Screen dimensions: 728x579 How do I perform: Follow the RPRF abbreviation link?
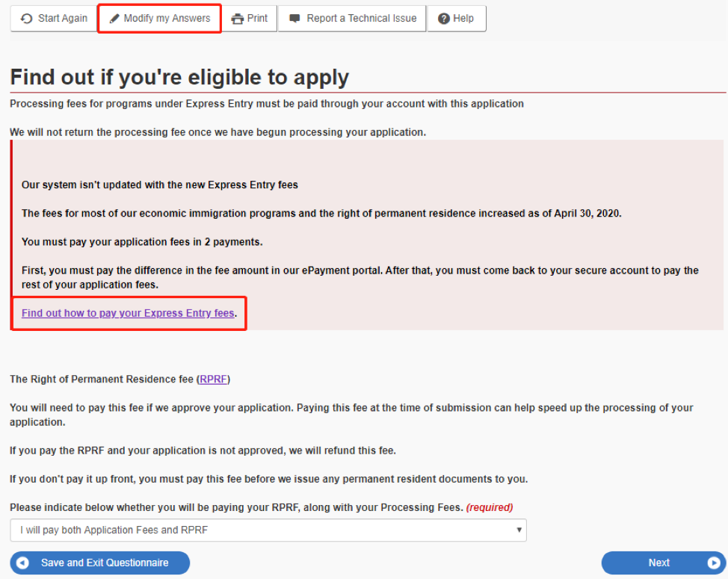(215, 380)
